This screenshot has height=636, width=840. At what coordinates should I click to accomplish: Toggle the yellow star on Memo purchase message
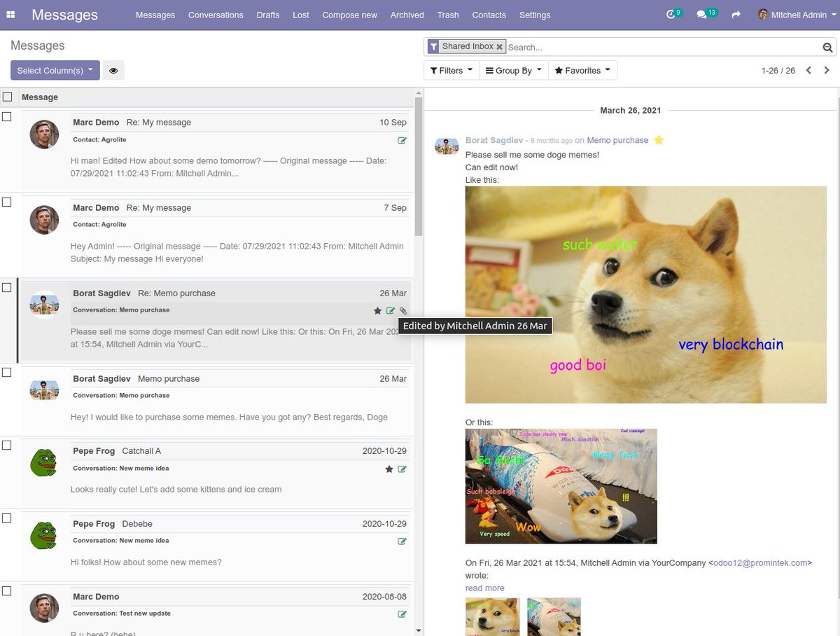click(659, 140)
